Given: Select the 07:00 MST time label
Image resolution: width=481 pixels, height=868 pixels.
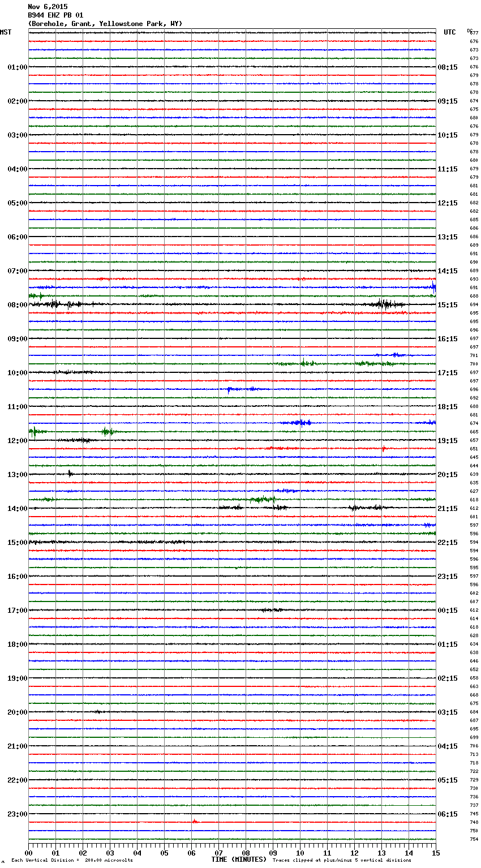Looking at the screenshot, I should [x=18, y=271].
